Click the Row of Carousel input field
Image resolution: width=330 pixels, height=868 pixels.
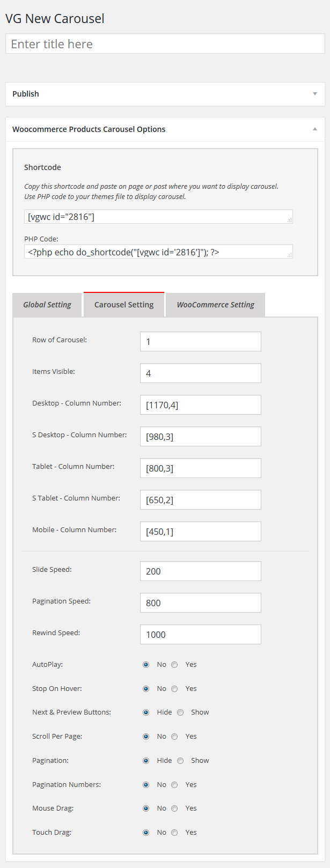click(201, 341)
